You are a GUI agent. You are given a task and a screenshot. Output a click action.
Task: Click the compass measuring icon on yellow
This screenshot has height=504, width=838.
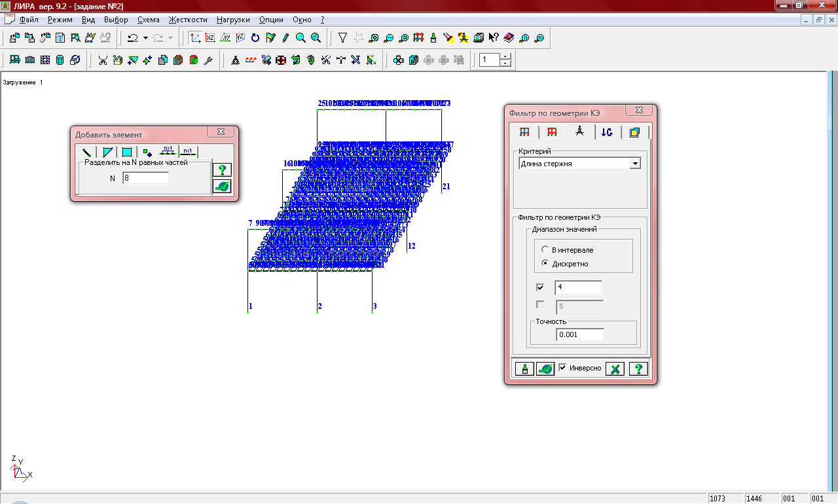point(464,38)
